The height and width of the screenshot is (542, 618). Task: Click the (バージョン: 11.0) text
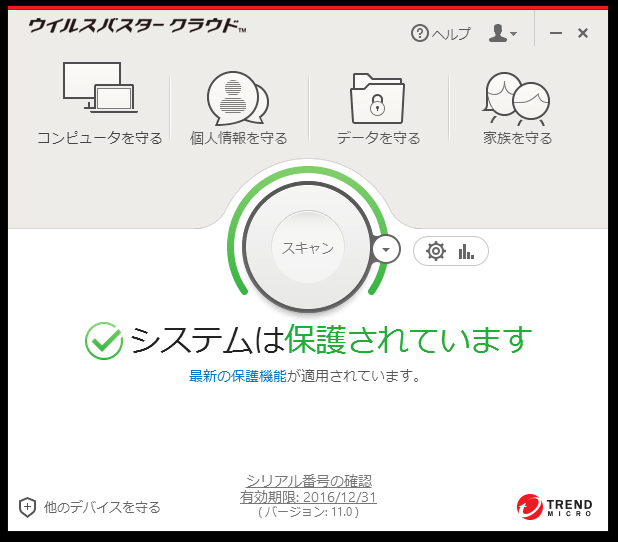pos(308,512)
